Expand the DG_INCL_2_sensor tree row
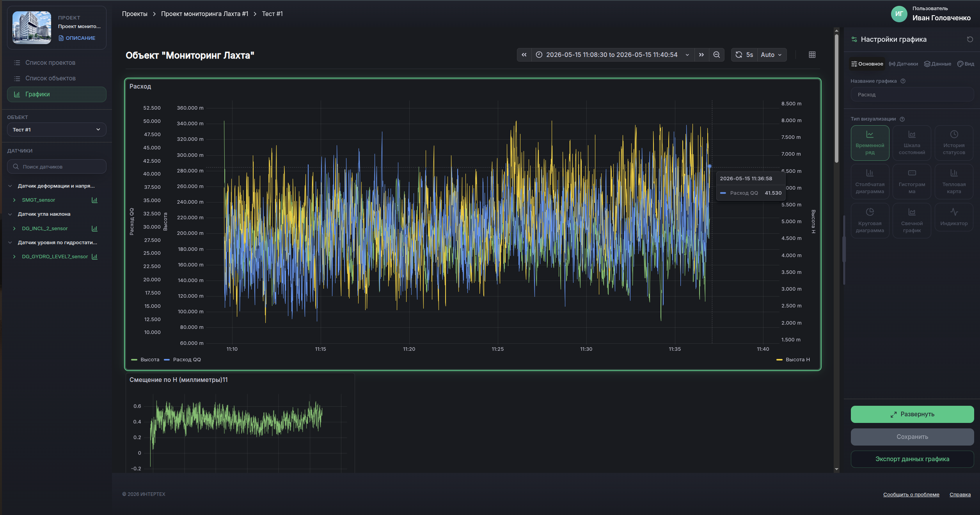 coord(14,229)
